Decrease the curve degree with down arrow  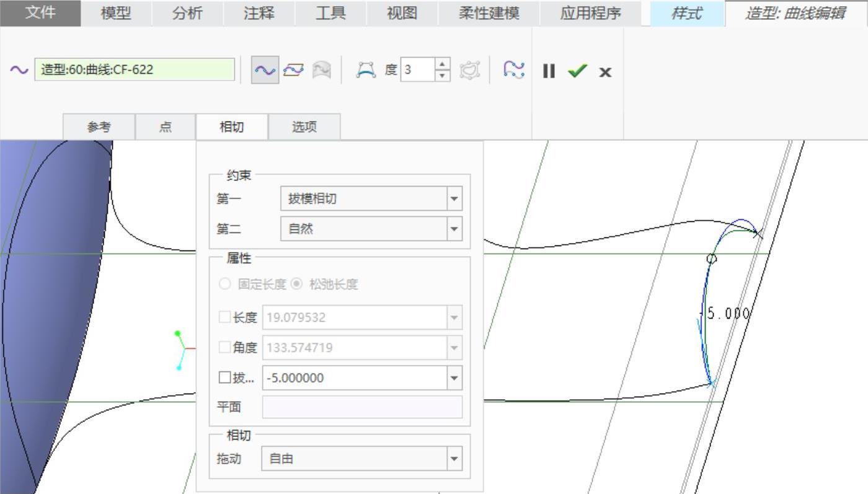442,76
